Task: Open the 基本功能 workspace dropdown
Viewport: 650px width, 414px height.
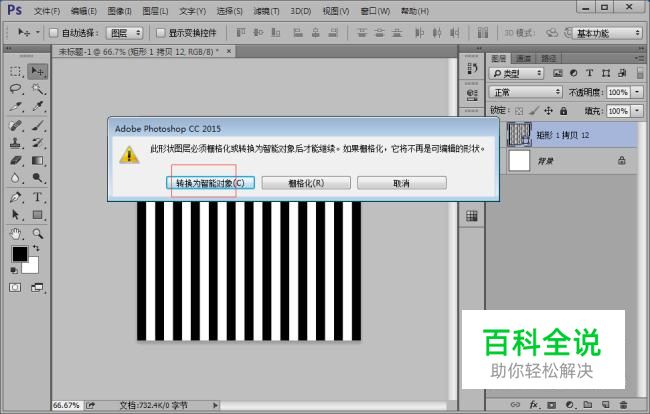Action: 607,33
